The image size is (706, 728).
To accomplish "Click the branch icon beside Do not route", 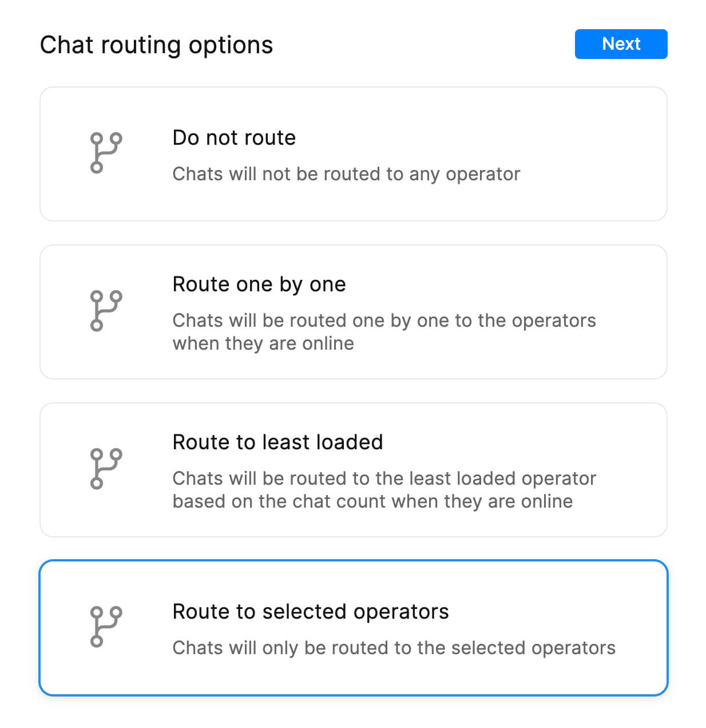I will 106,153.
